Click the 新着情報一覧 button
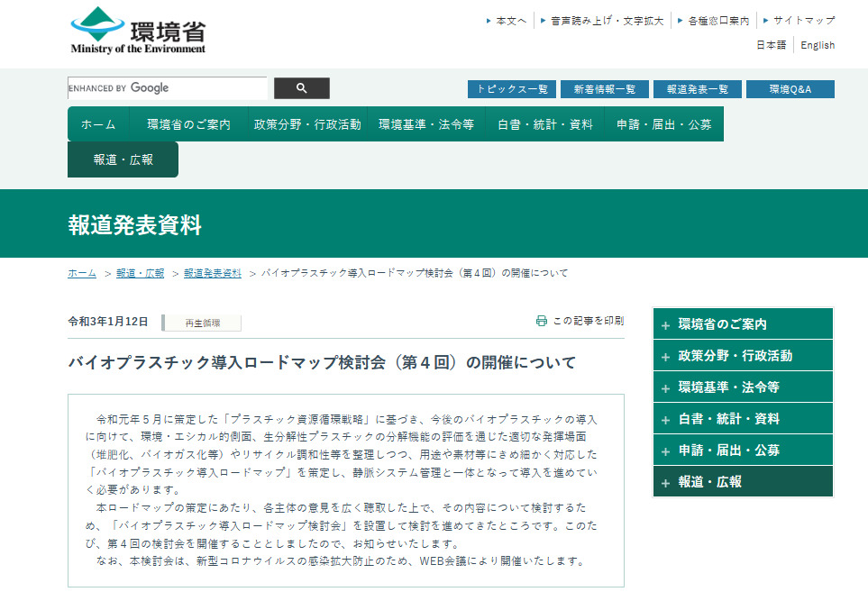 (604, 88)
